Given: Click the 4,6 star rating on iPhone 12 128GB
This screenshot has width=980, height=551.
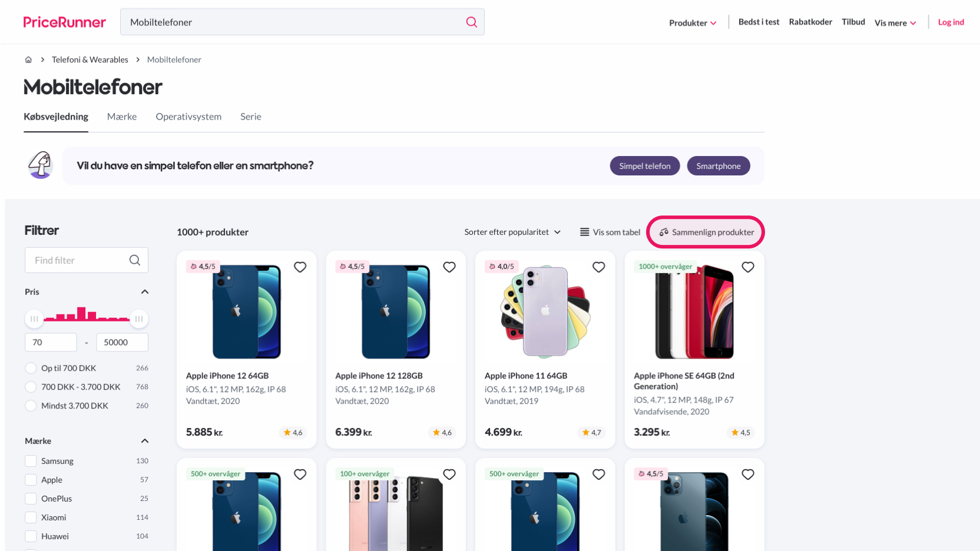Looking at the screenshot, I should click(442, 433).
